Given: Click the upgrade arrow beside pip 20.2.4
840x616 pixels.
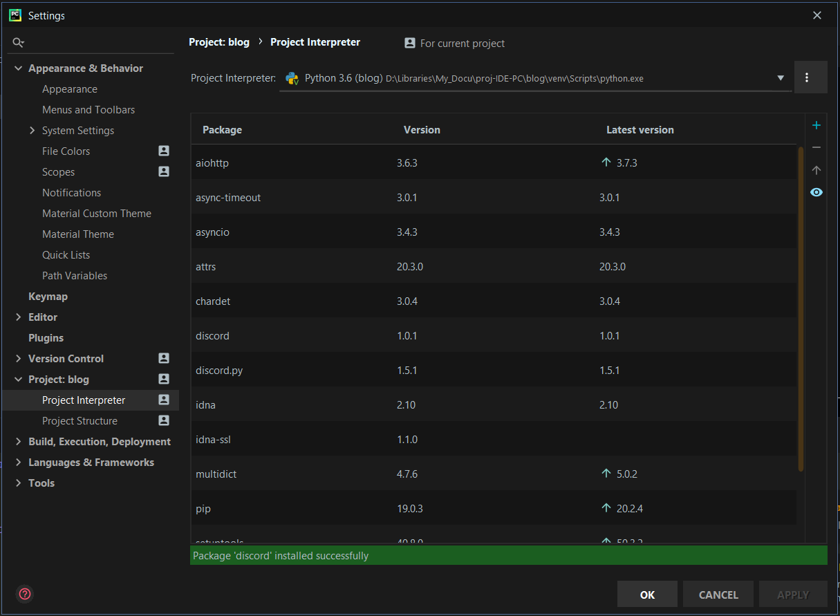Looking at the screenshot, I should pyautogui.click(x=606, y=508).
